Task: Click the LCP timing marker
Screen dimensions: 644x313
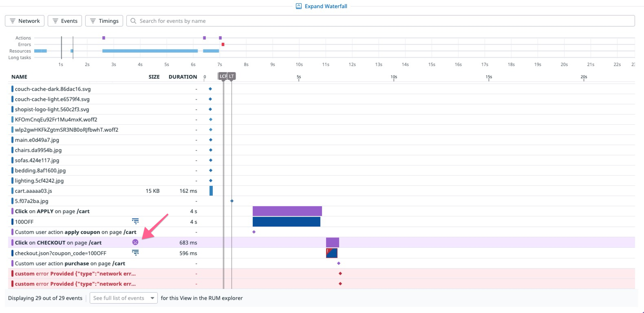Action: coord(223,76)
